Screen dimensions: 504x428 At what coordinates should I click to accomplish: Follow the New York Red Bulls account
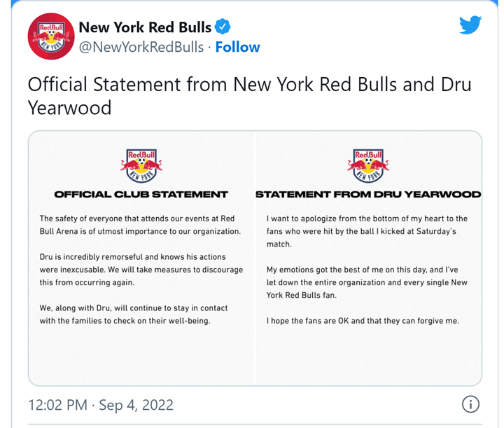237,47
